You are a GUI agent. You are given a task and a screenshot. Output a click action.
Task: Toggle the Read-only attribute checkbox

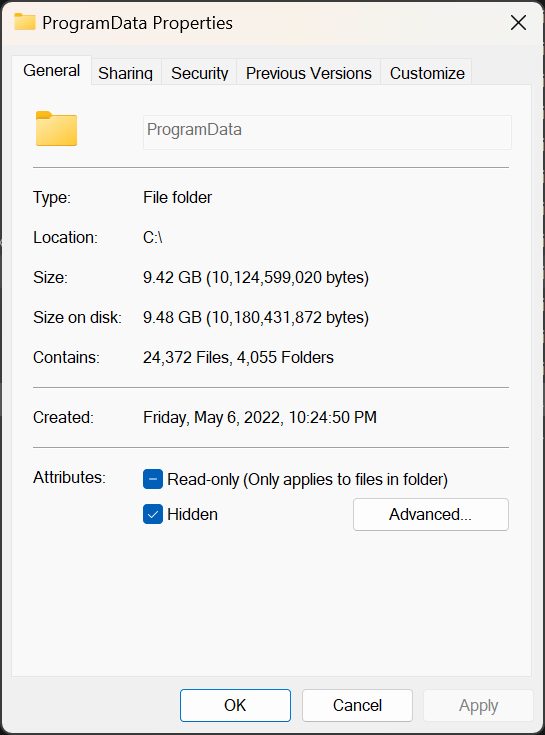[x=153, y=480]
